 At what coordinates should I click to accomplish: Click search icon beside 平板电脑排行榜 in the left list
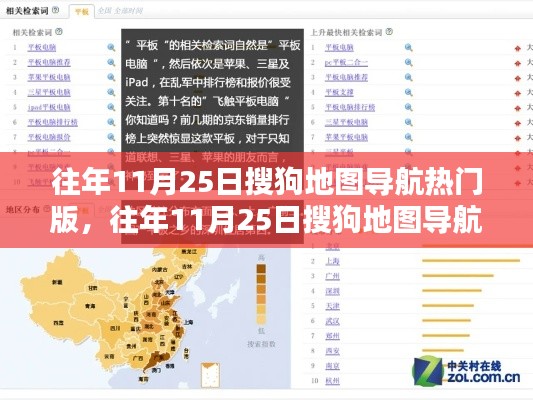(111, 122)
